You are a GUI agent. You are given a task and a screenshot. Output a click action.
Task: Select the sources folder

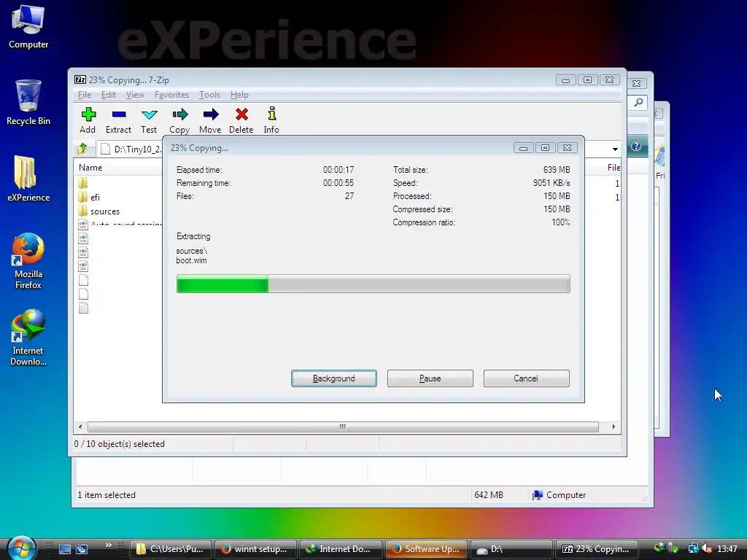[x=105, y=211]
